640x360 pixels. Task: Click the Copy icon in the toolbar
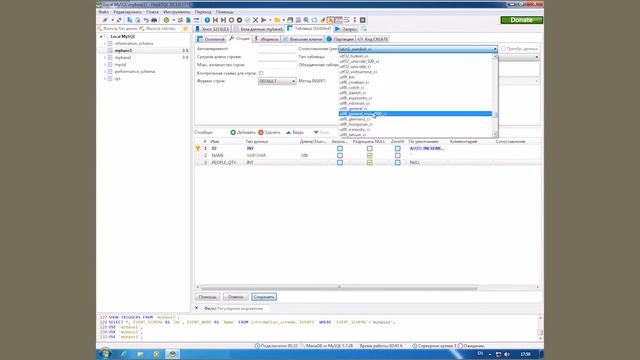(130, 20)
